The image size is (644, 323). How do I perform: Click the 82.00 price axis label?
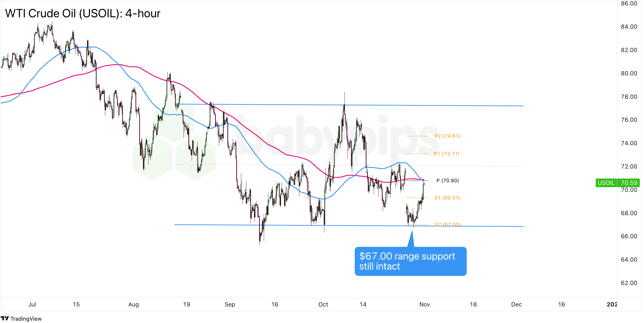[629, 50]
